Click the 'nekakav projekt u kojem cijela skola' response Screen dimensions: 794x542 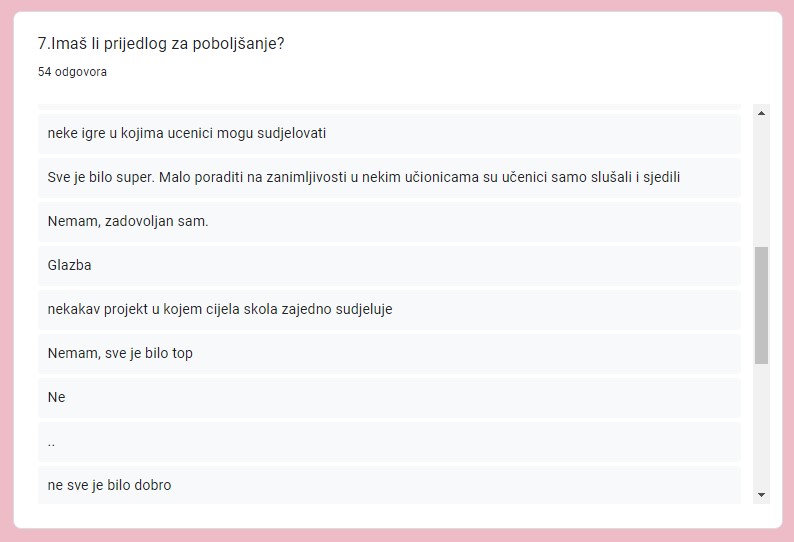pyautogui.click(x=389, y=310)
